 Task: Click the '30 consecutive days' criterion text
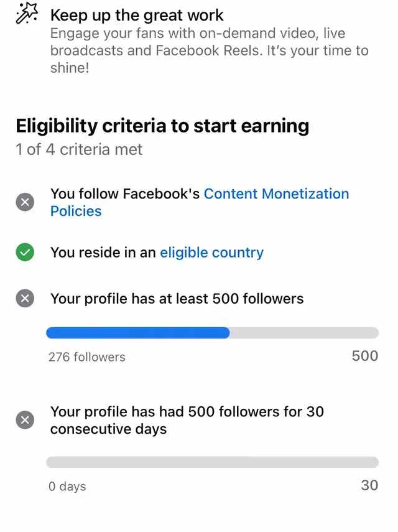click(187, 420)
